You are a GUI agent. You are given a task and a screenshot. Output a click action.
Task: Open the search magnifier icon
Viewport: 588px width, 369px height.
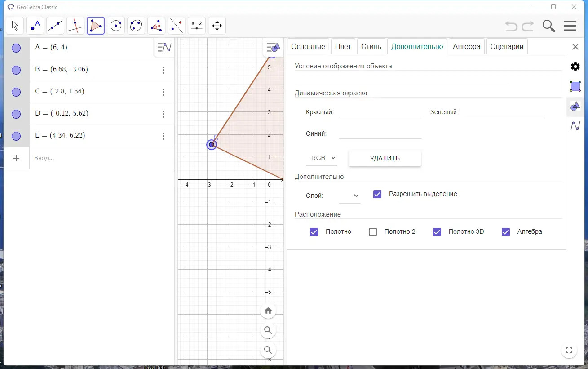click(x=549, y=26)
